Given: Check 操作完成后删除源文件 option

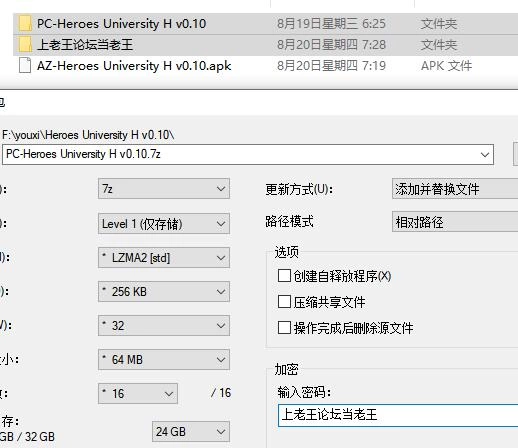Looking at the screenshot, I should coord(284,328).
